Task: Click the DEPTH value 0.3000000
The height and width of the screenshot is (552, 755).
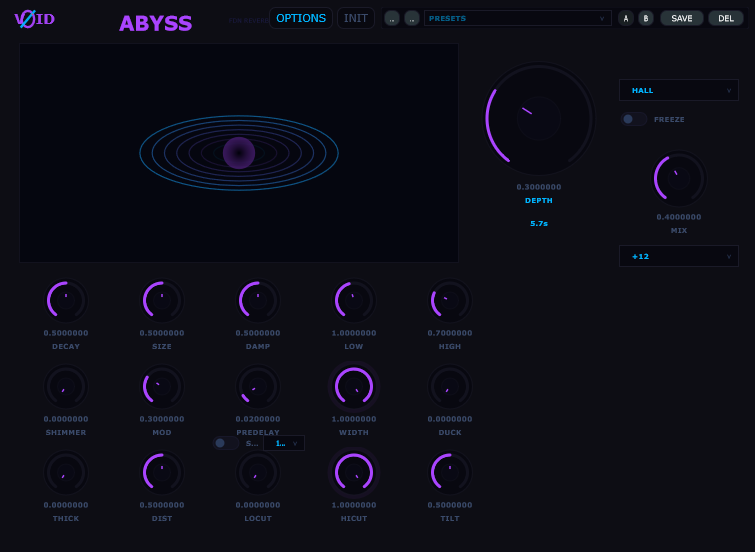Action: click(539, 187)
